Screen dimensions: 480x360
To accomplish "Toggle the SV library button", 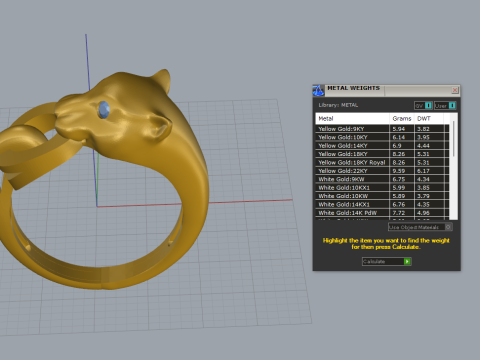I will coord(423,106).
